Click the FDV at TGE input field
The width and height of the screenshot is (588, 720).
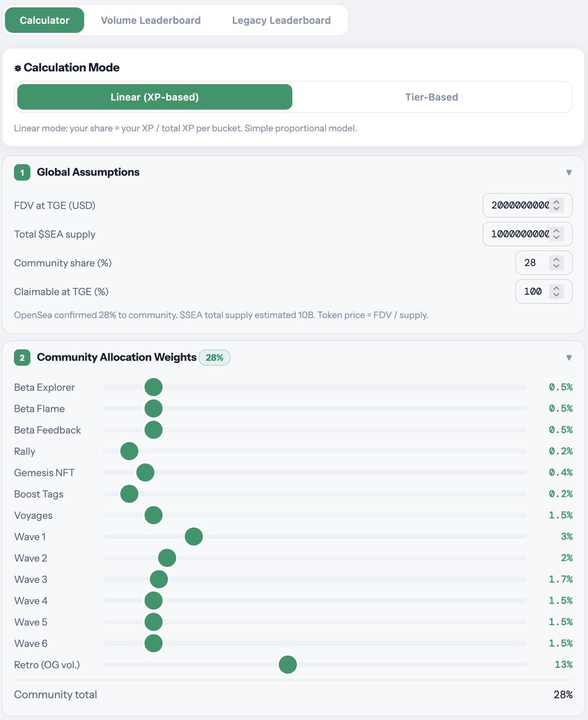[527, 205]
